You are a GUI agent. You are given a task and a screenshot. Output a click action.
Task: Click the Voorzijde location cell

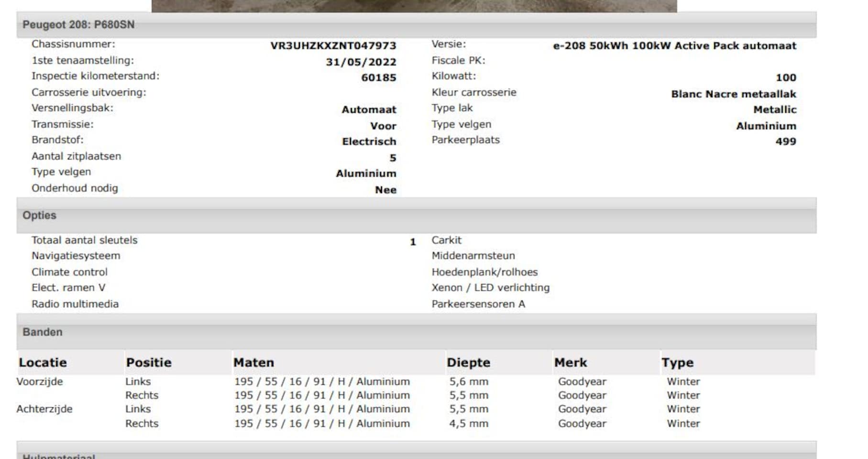click(40, 382)
